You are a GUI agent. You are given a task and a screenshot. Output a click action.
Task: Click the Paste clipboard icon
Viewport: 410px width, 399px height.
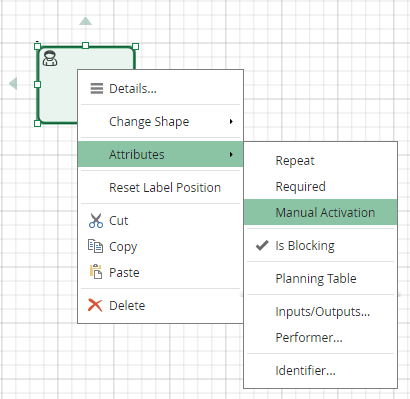click(96, 272)
